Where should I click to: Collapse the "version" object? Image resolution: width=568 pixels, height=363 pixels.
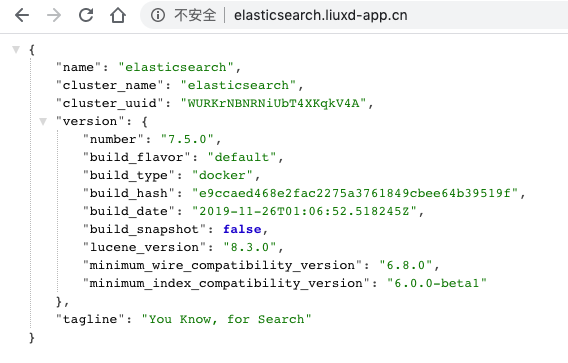click(x=43, y=121)
